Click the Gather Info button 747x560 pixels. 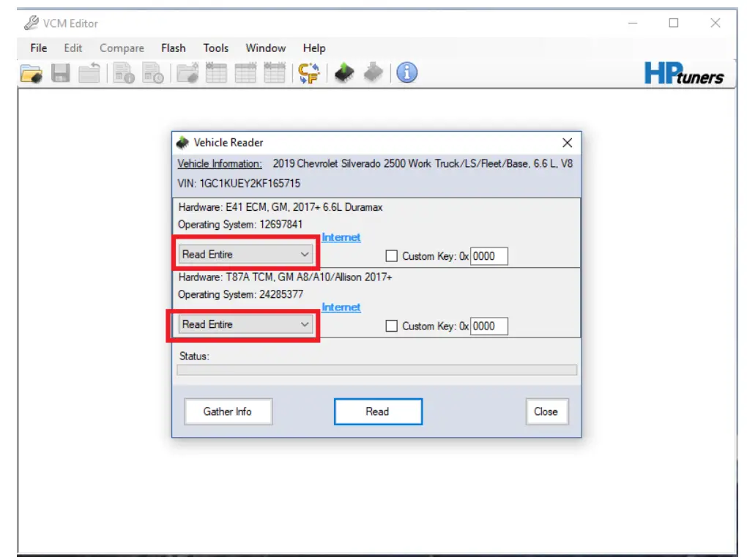228,411
